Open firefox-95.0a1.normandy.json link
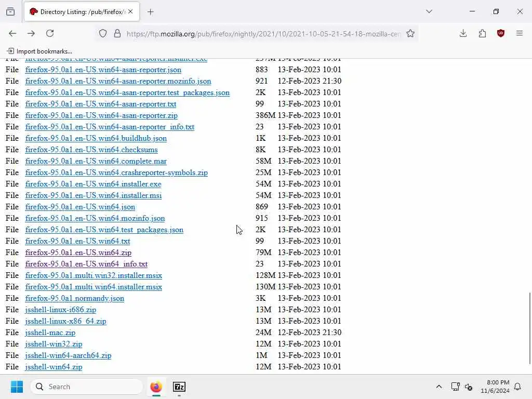The image size is (532, 399). 75,298
